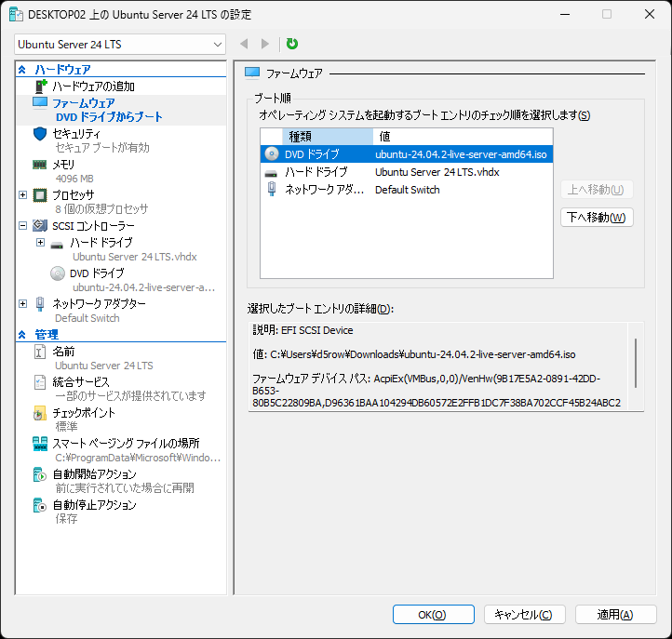Click the メモリ memory chip icon
Screen dimensions: 672x639
pyautogui.click(x=39, y=165)
